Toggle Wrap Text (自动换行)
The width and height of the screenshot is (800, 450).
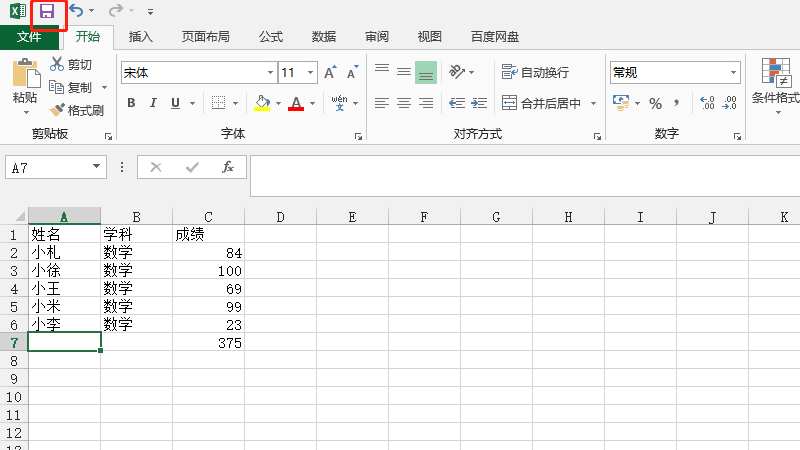[x=535, y=73]
